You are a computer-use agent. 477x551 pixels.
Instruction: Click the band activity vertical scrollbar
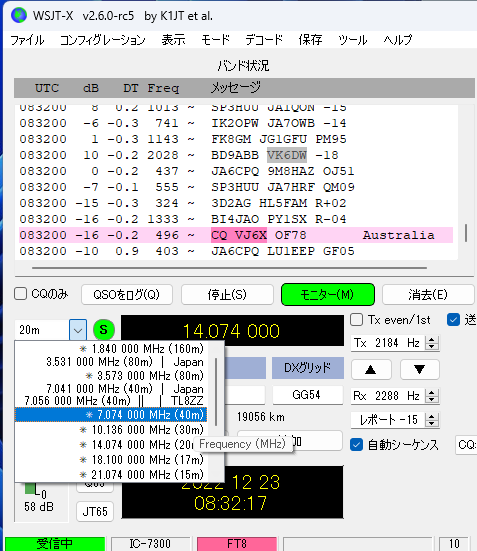click(466, 233)
